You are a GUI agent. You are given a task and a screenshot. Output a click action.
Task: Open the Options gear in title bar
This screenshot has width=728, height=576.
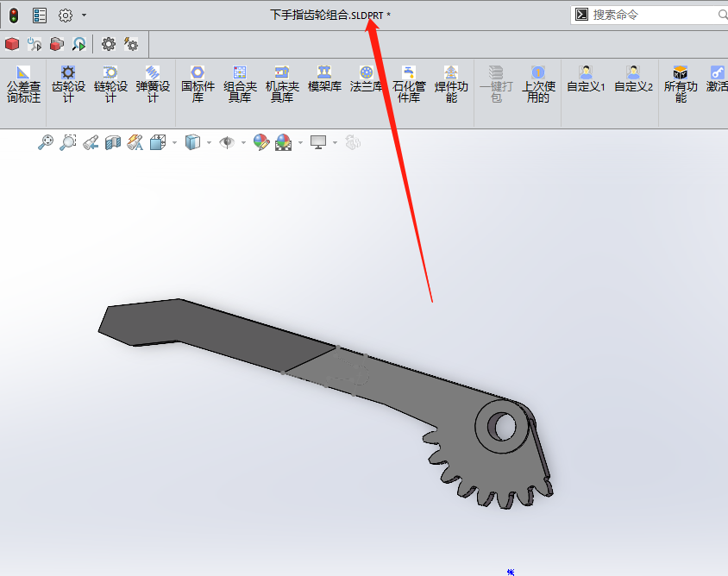click(66, 16)
